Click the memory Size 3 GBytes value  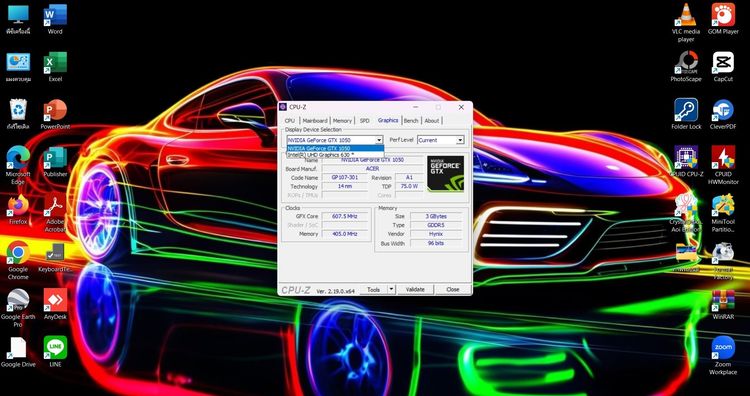point(435,216)
